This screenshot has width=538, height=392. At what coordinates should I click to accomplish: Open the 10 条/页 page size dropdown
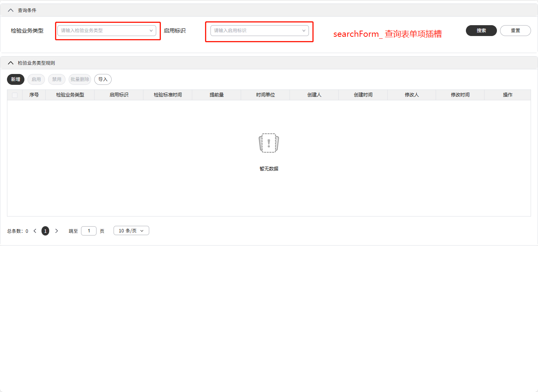point(131,230)
